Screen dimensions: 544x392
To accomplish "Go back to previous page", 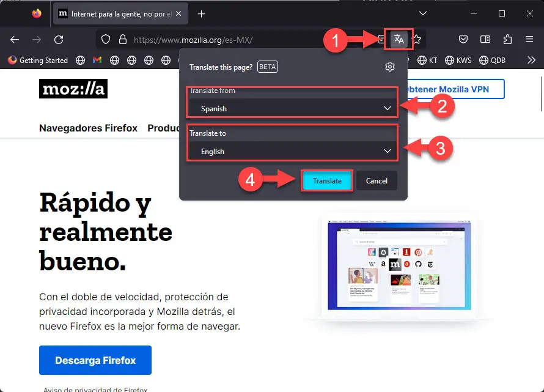I will tap(15, 40).
